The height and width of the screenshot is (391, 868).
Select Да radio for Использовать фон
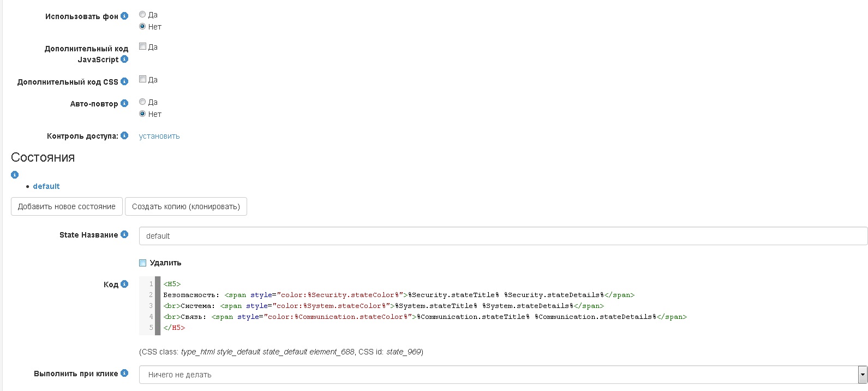[x=142, y=15]
